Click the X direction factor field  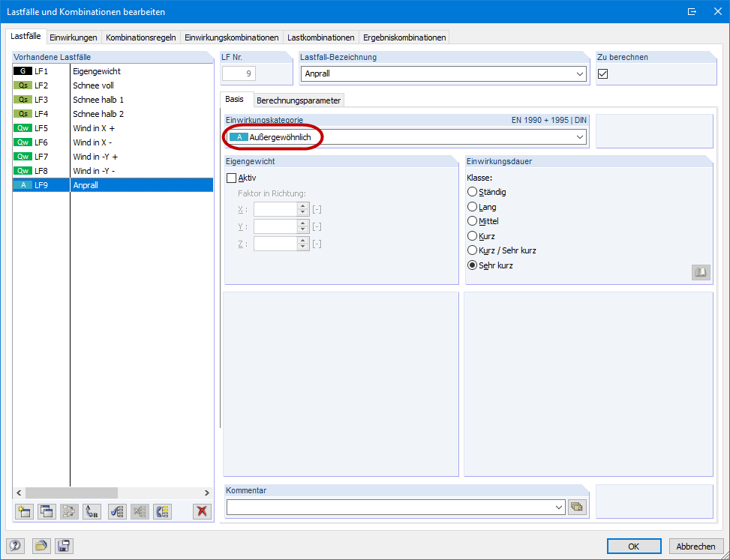275,209
